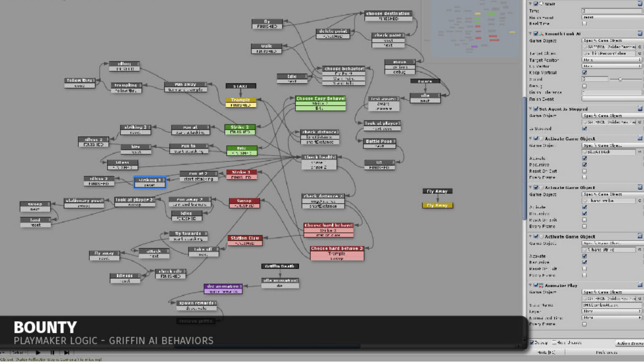The image size is (644, 363).
Task: Click the object picker beside Target Object field
Action: pos(639,54)
